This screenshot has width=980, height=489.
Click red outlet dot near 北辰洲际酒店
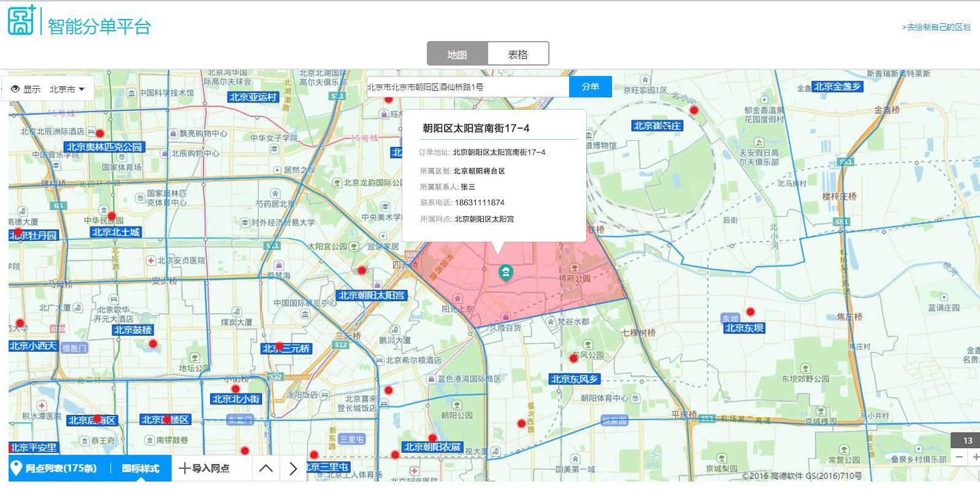(x=100, y=133)
